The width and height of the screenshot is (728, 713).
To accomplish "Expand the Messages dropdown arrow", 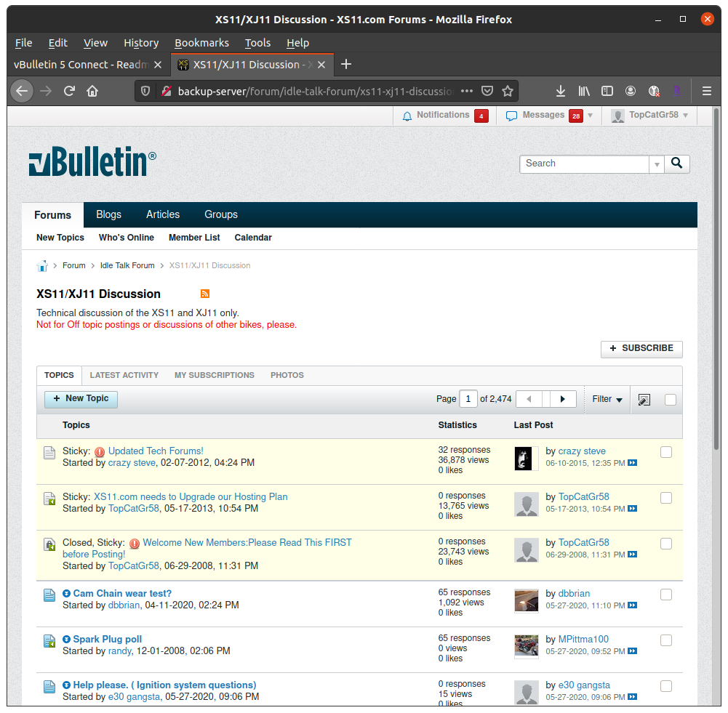I will pos(591,116).
